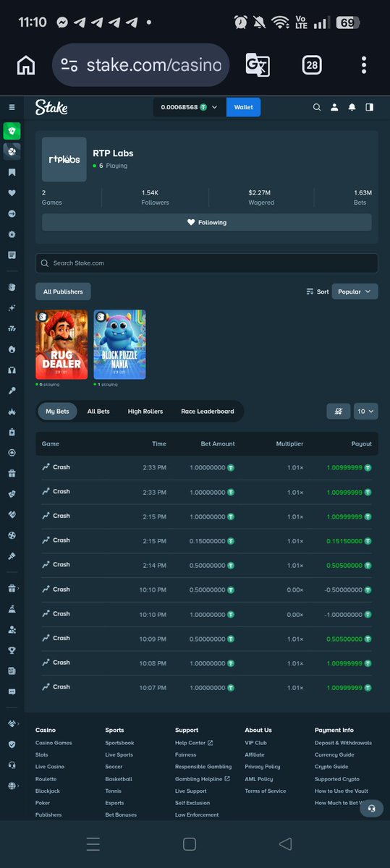Viewport: 390px width, 868px height.
Task: Open the Race Leaderboard tab
Action: pos(208,411)
